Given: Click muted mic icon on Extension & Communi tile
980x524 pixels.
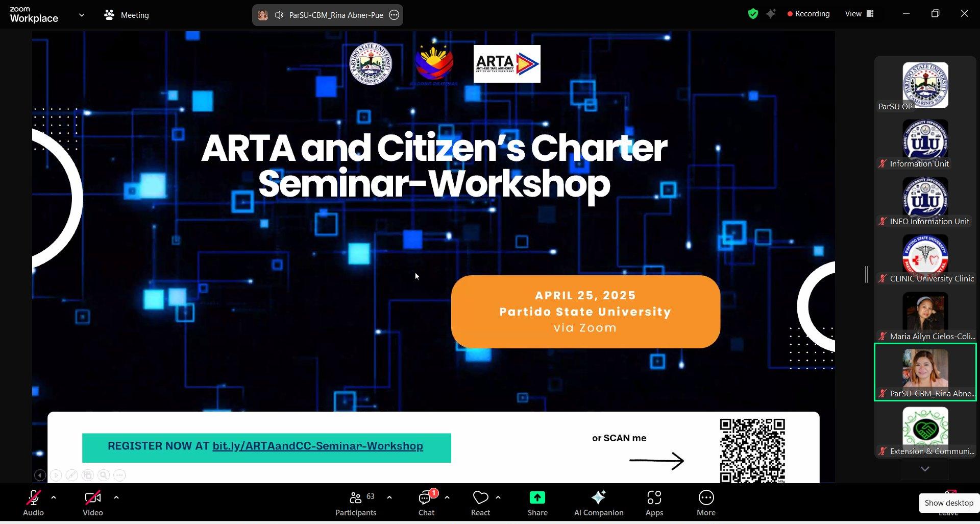Looking at the screenshot, I should pos(882,451).
